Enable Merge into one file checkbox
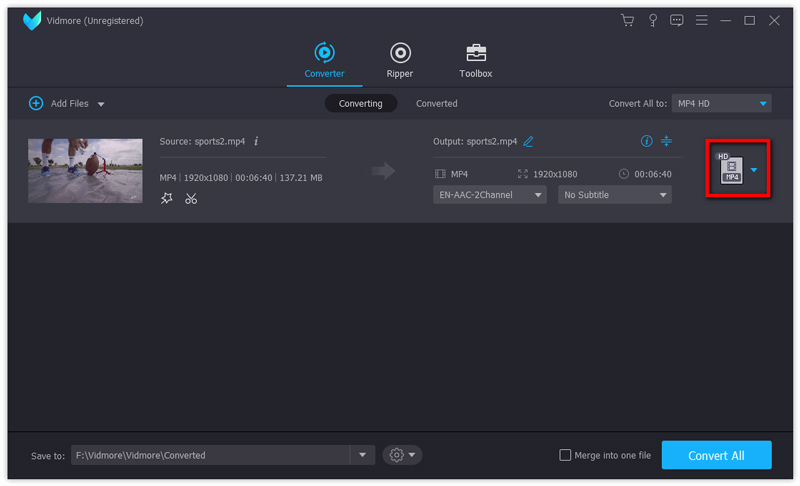 tap(566, 455)
